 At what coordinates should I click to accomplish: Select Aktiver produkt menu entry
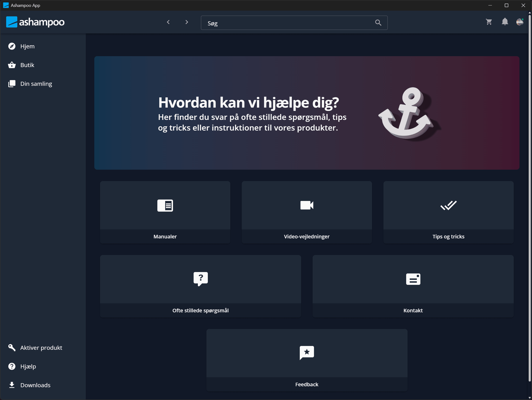43,348
